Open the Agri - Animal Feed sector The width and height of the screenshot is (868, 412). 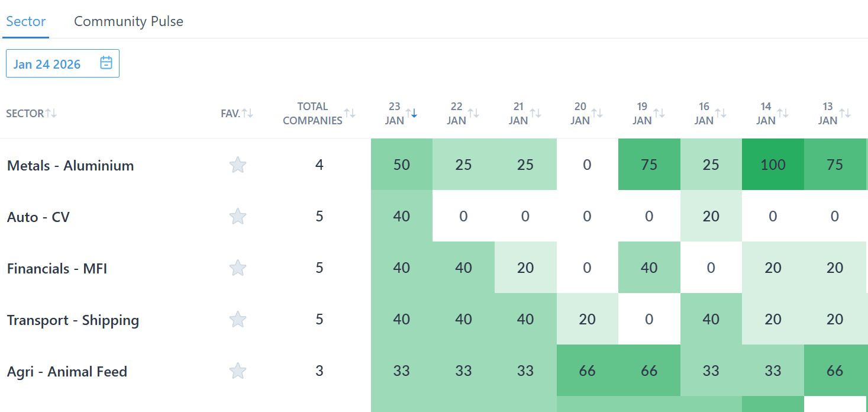(67, 372)
